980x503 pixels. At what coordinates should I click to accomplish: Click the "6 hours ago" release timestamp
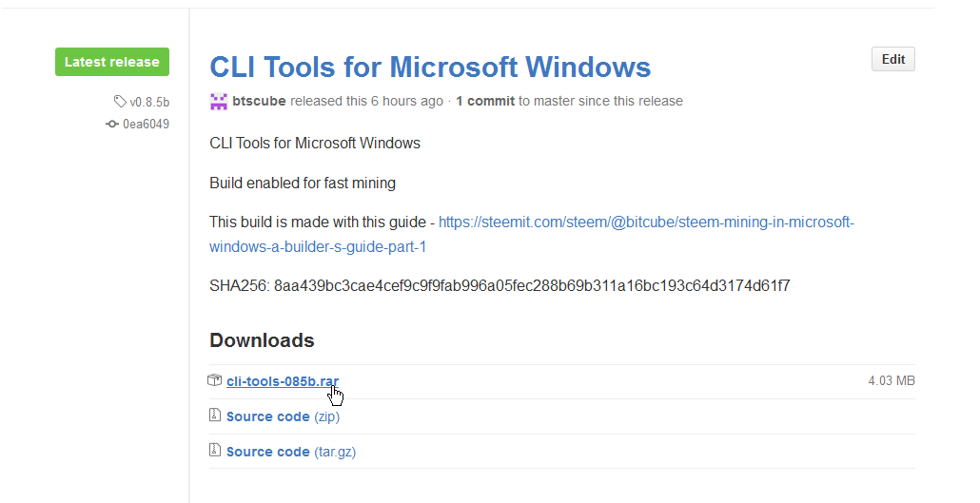(x=406, y=101)
